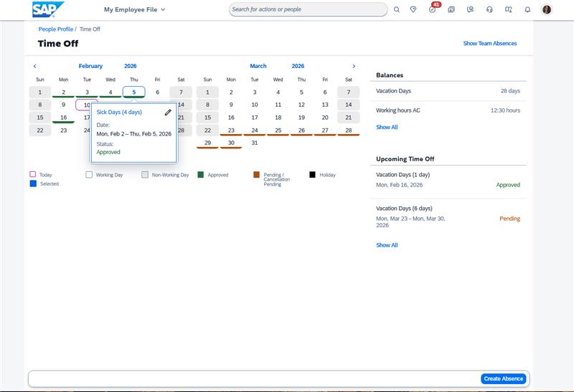Select March 31 in the calendar
Image resolution: width=574 pixels, height=392 pixels.
(x=255, y=143)
